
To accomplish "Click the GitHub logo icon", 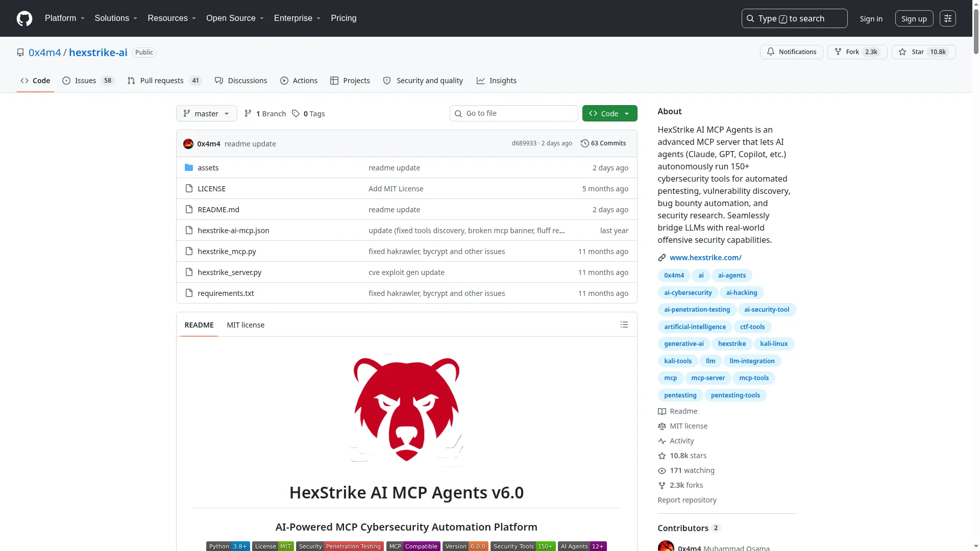I will pos(24,18).
